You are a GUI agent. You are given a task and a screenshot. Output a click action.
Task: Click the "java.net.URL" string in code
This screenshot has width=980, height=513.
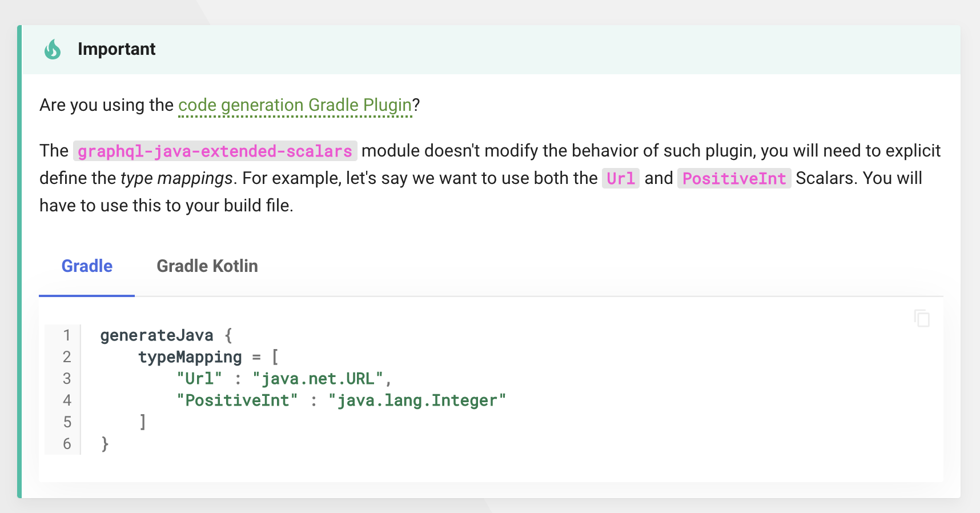coord(318,379)
